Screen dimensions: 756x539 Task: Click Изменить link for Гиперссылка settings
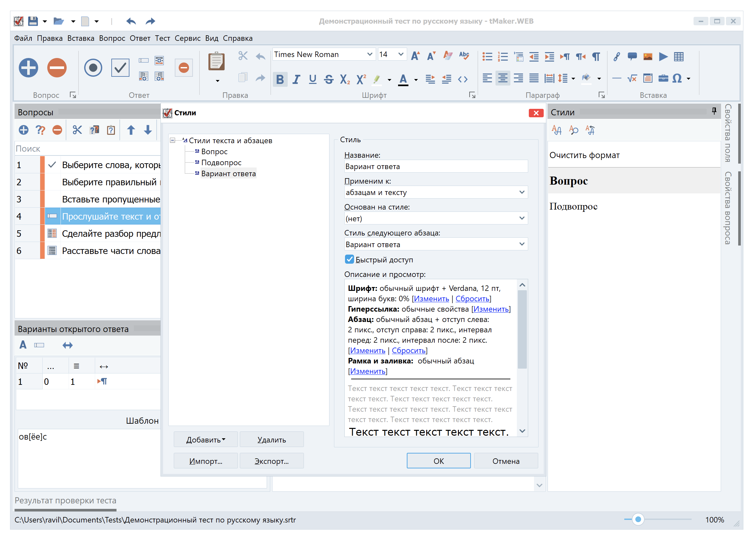click(x=491, y=309)
